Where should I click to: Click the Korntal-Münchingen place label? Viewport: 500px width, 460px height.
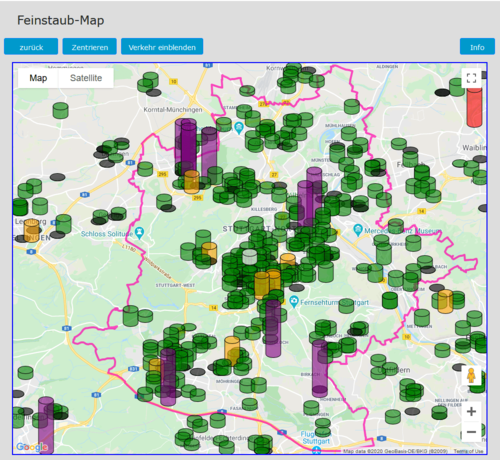(x=173, y=110)
